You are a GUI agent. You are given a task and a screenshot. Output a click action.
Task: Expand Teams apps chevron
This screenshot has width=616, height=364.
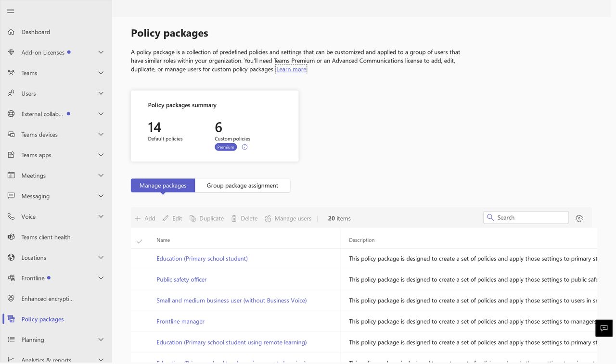point(101,155)
